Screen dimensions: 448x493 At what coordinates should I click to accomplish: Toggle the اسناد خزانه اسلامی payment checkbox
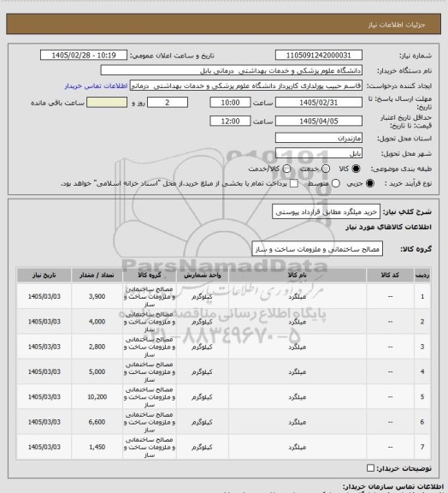click(x=294, y=183)
